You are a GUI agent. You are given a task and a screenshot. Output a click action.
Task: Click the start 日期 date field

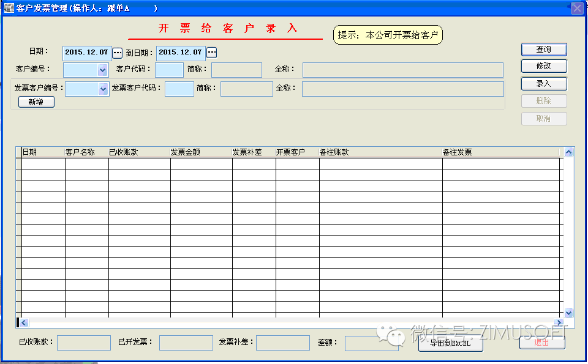click(x=86, y=53)
